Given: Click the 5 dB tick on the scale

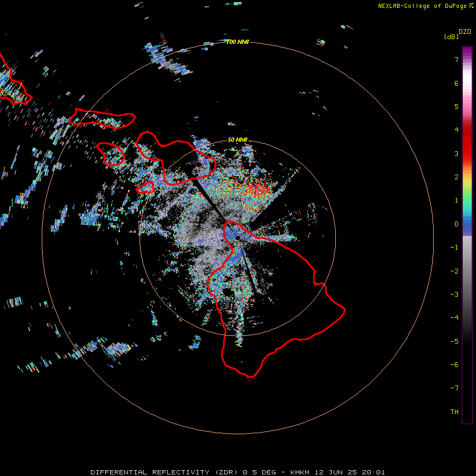Looking at the screenshot, I should pyautogui.click(x=456, y=106).
